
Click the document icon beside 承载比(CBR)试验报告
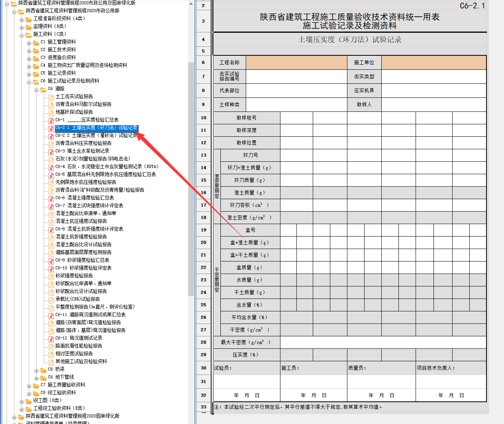coord(51,300)
